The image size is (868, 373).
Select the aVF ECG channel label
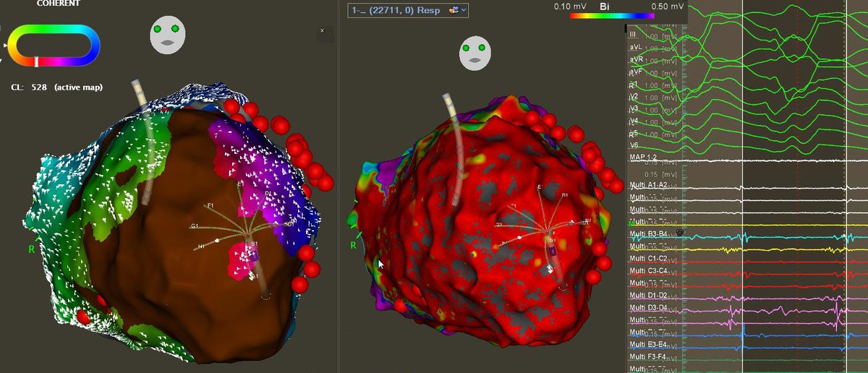[637, 72]
